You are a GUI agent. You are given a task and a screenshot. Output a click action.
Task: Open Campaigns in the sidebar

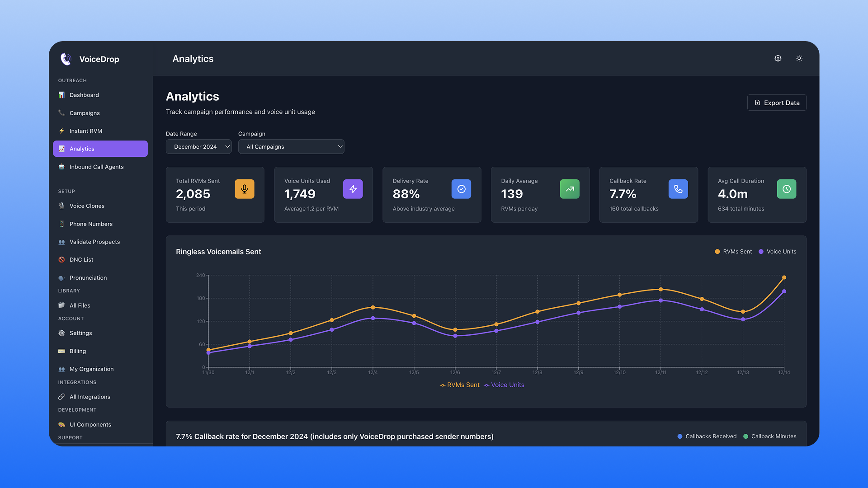tap(85, 113)
